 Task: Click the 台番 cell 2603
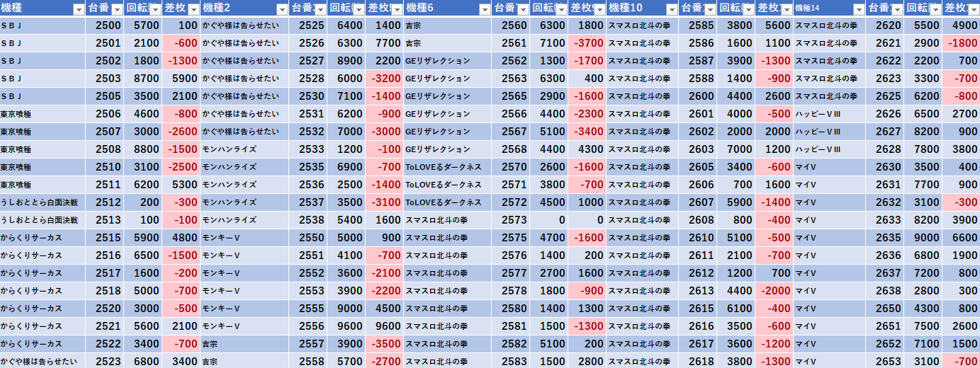tap(698, 149)
